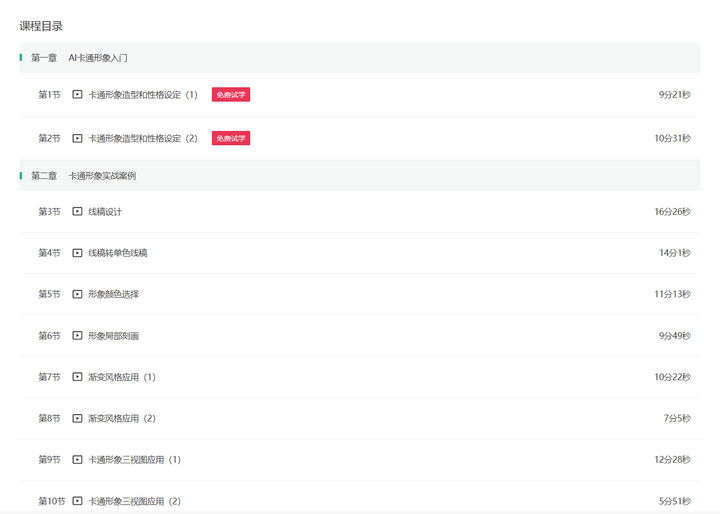The image size is (720, 514).
Task: Click duration 11分13秒
Action: pyautogui.click(x=672, y=294)
